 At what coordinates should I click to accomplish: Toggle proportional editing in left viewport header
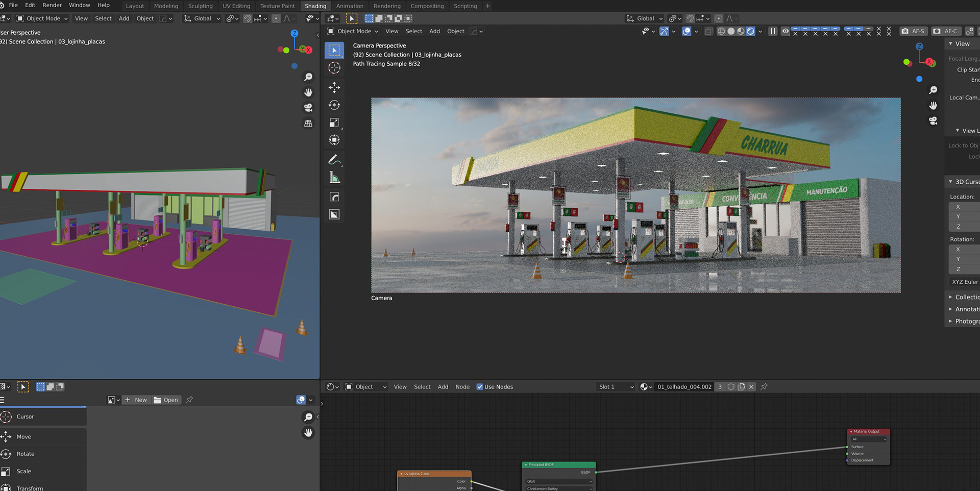(x=276, y=18)
